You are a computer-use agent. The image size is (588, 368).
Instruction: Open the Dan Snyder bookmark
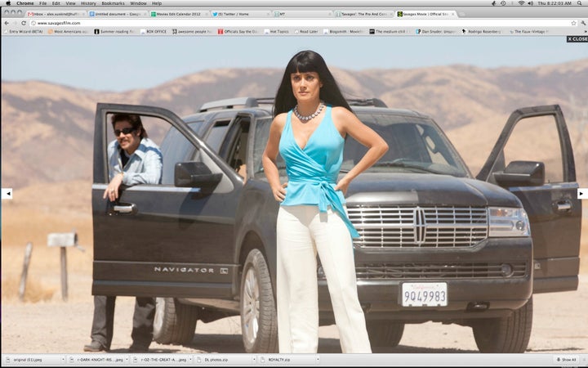(x=435, y=32)
